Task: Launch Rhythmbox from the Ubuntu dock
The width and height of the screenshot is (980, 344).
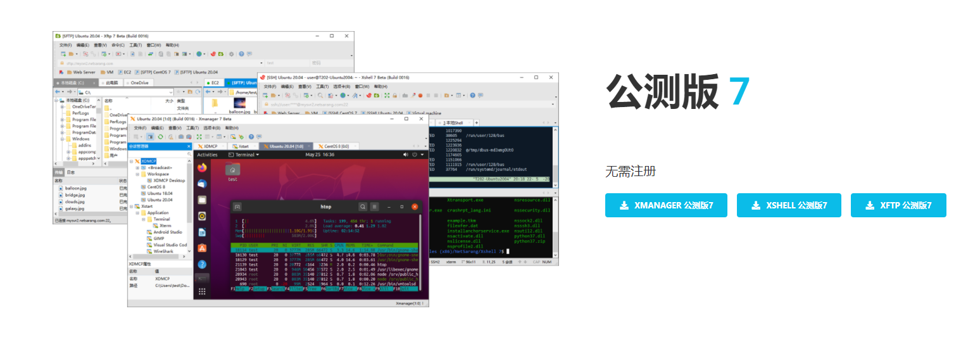Action: tap(202, 215)
